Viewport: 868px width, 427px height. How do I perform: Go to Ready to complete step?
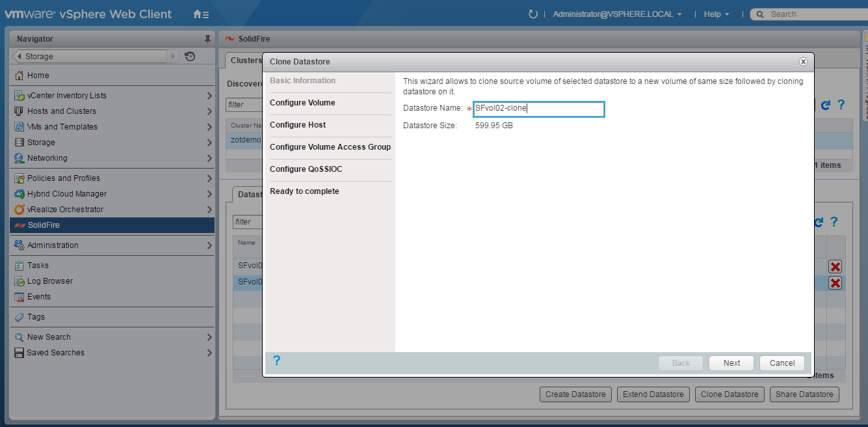click(x=304, y=191)
